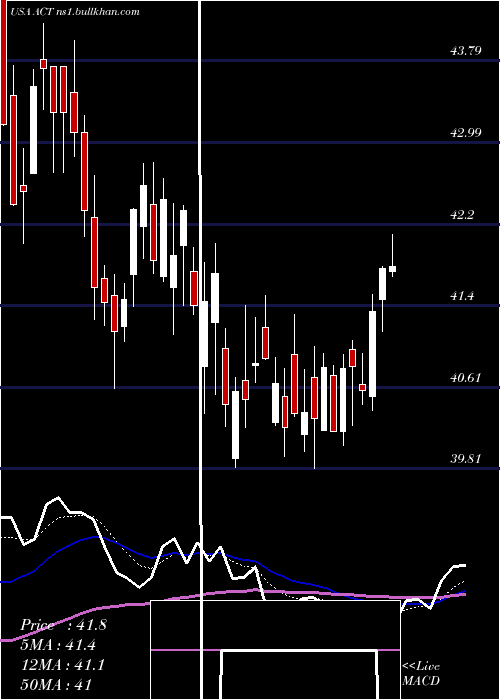The height and width of the screenshot is (700, 500).
Task: Click the 42.99 price axis label
Action: pyautogui.click(x=466, y=133)
